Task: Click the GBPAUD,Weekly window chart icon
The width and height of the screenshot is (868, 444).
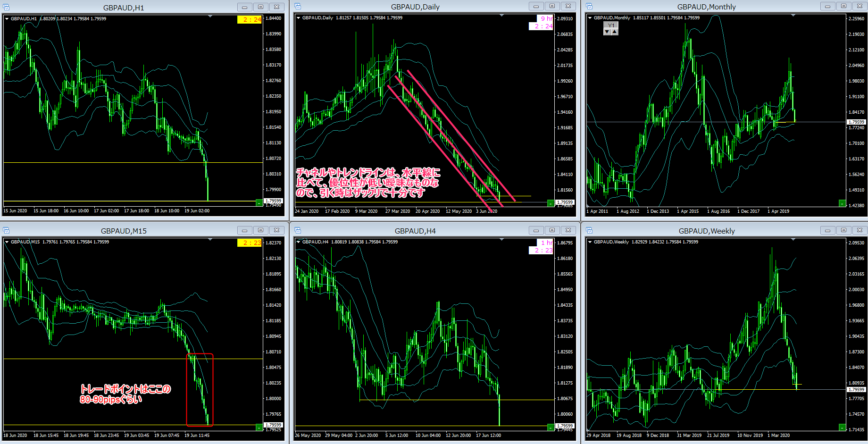Action: point(589,230)
